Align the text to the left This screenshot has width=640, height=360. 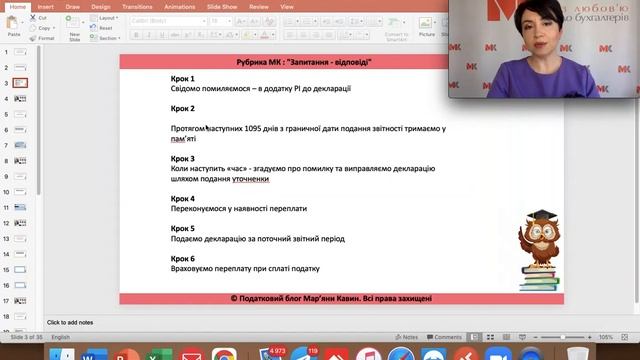coord(290,36)
